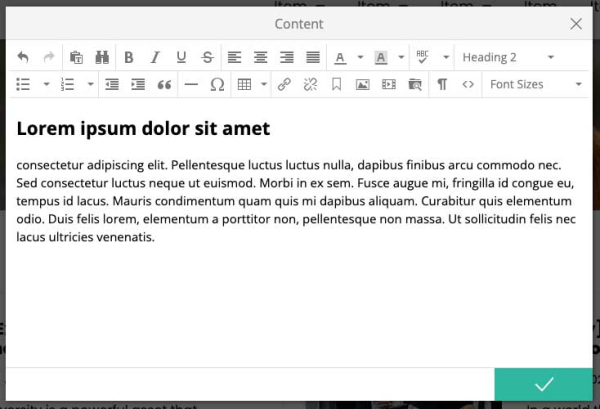Show paragraph block marks

(x=442, y=84)
